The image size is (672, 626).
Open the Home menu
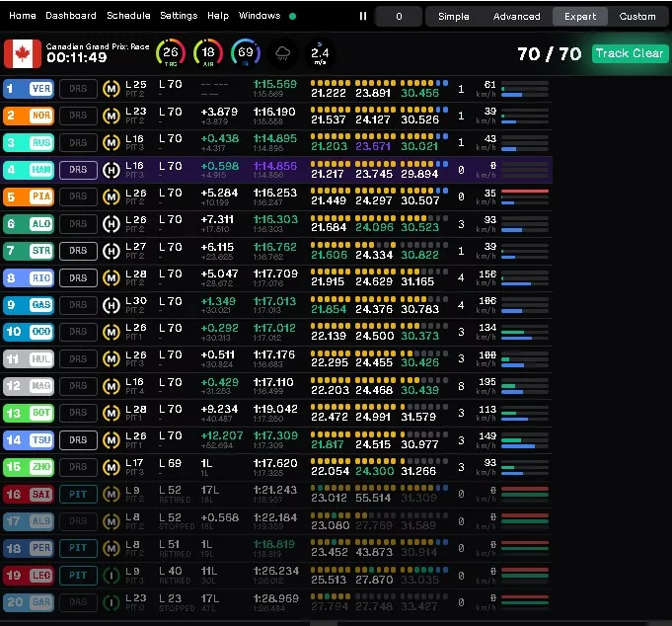click(23, 16)
